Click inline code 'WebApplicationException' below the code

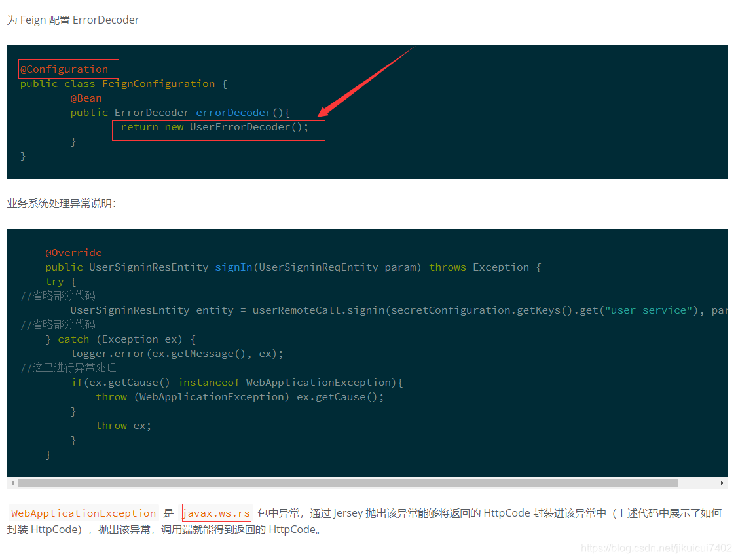[x=83, y=513]
